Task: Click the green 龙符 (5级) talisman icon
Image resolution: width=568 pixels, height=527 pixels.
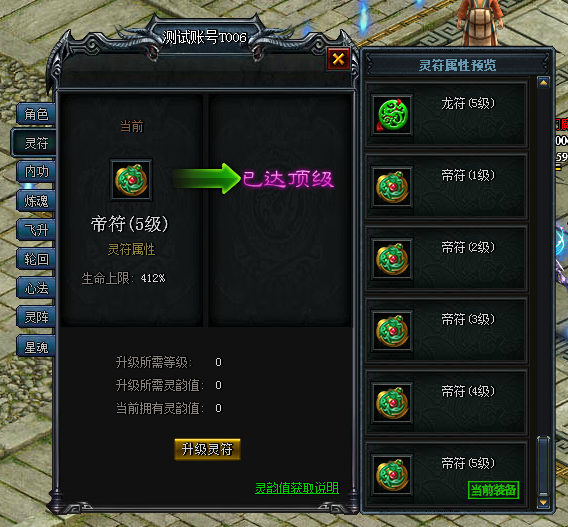Action: click(392, 115)
